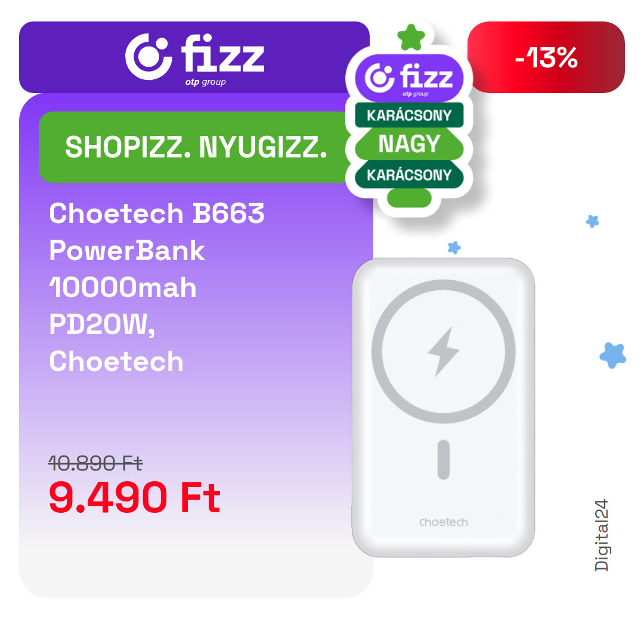The width and height of the screenshot is (644, 644).
Task: Click the oval indicator below charging ring
Action: [x=444, y=460]
